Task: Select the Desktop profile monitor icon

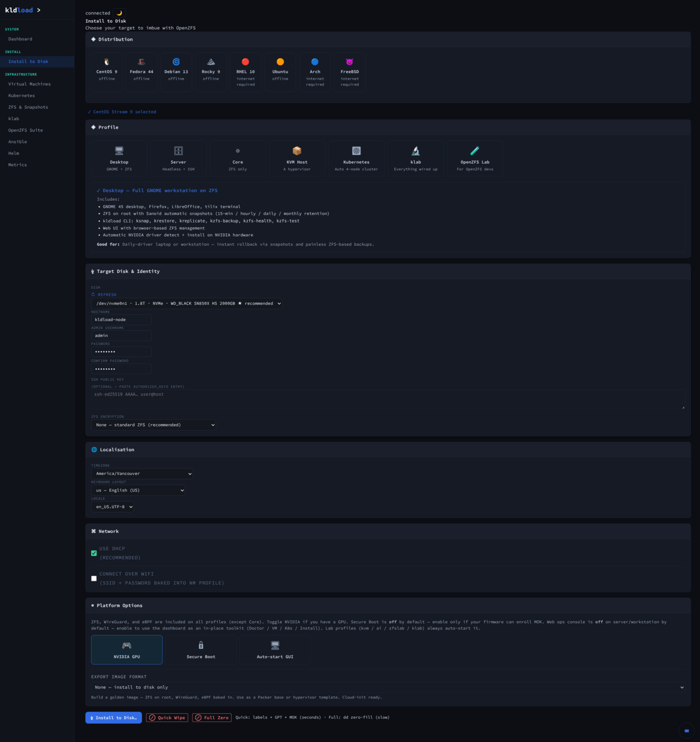Action: (119, 151)
